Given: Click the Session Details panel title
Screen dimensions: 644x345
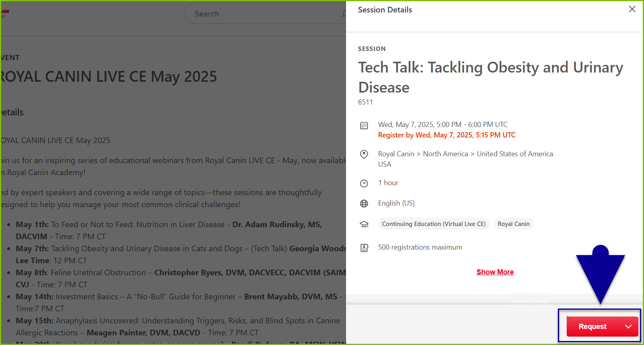Looking at the screenshot, I should (x=385, y=10).
